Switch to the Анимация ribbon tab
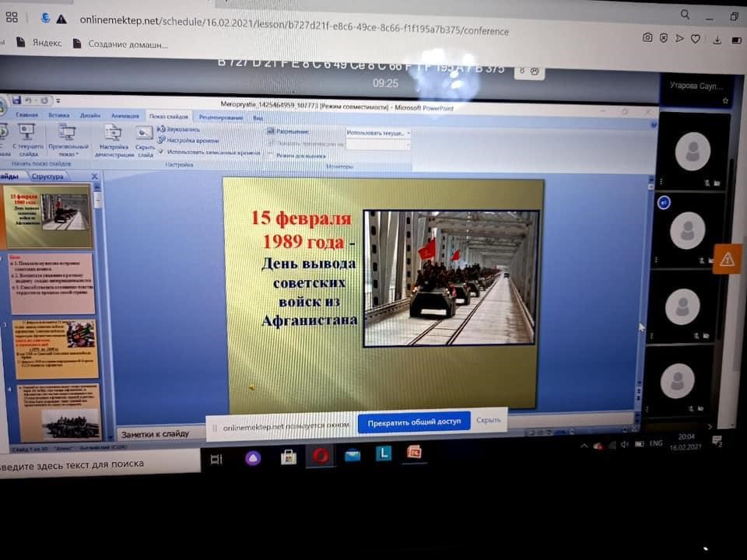Viewport: 747px width, 560px height. pyautogui.click(x=124, y=116)
